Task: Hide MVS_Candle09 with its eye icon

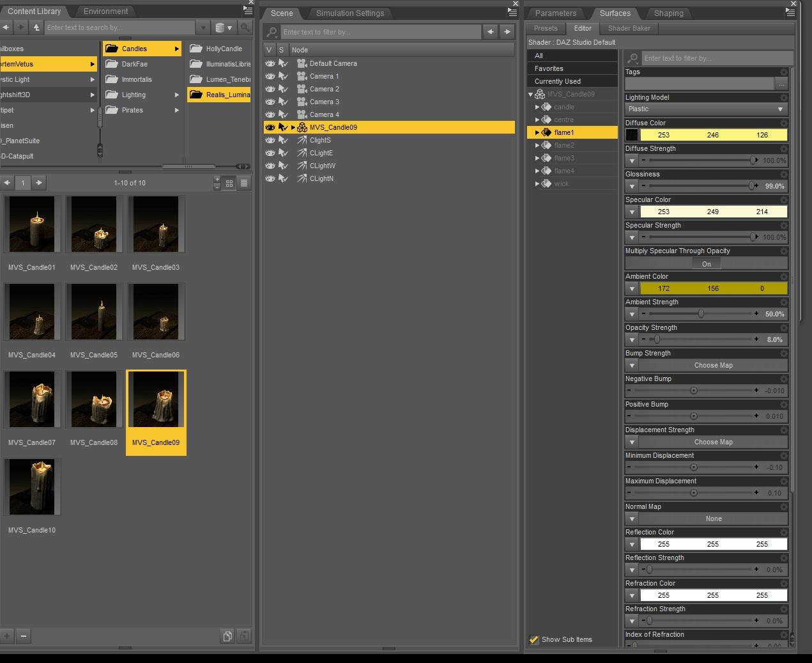Action: [x=270, y=127]
